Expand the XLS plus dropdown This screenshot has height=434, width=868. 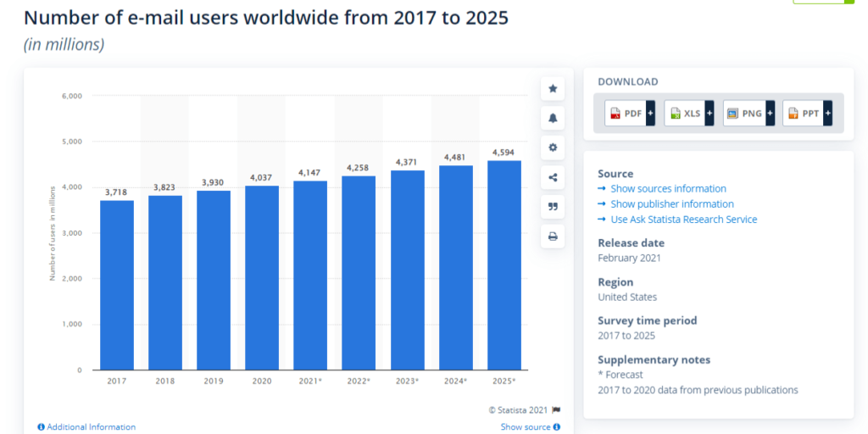709,114
